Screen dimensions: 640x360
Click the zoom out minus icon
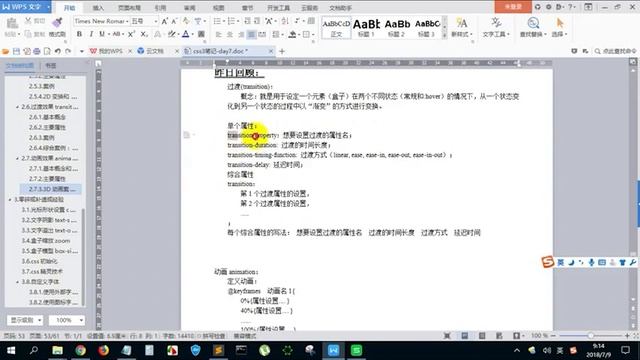click(553, 336)
